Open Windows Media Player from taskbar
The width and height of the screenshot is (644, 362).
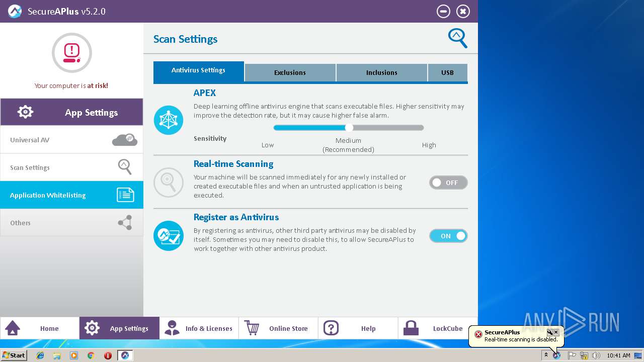[74, 355]
